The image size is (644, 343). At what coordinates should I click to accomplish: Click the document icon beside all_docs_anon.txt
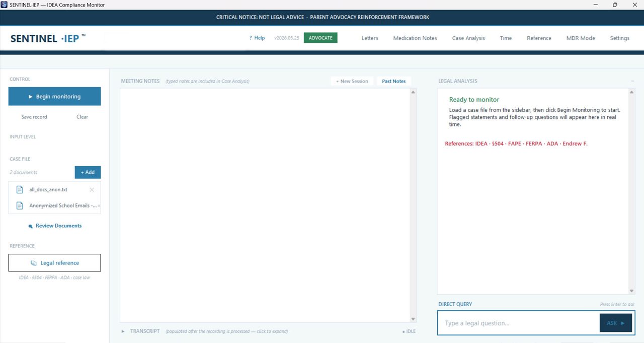(x=20, y=190)
